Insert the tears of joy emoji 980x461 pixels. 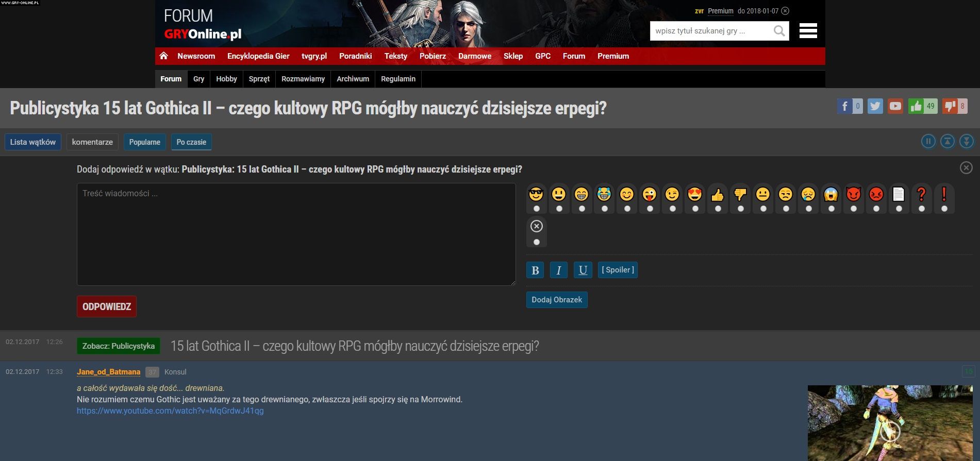(604, 194)
